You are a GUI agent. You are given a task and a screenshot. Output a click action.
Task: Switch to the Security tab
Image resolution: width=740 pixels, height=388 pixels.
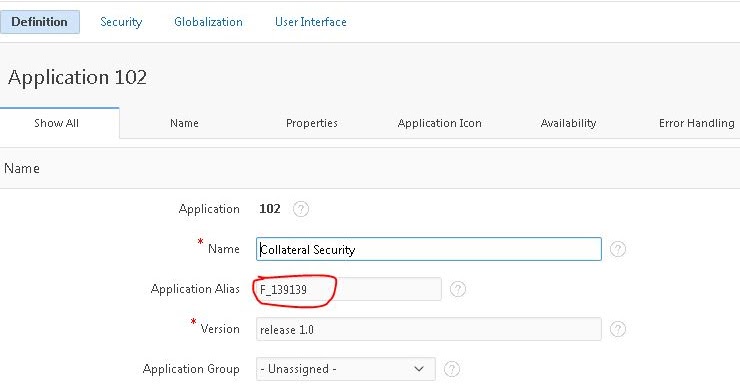point(121,22)
